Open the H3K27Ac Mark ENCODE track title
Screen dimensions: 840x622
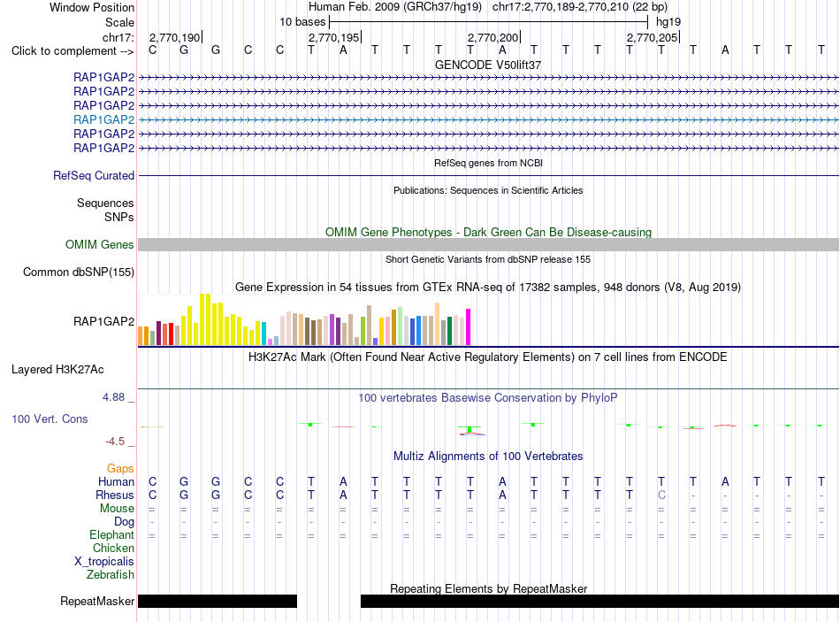488,357
